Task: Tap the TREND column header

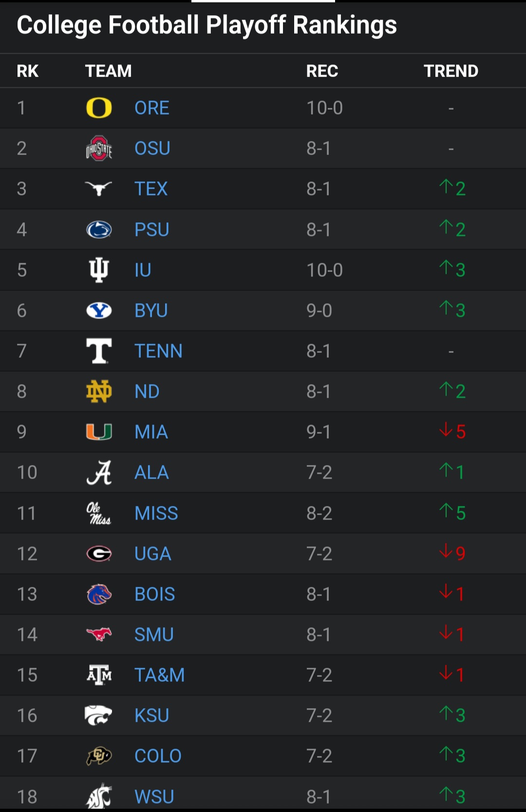Action: click(x=451, y=71)
